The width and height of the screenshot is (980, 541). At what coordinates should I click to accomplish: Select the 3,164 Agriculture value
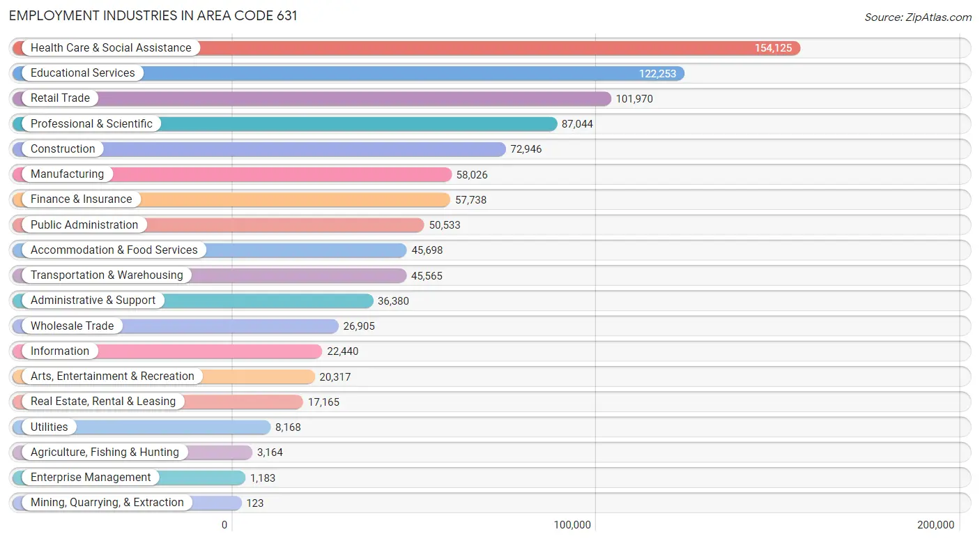pyautogui.click(x=270, y=452)
